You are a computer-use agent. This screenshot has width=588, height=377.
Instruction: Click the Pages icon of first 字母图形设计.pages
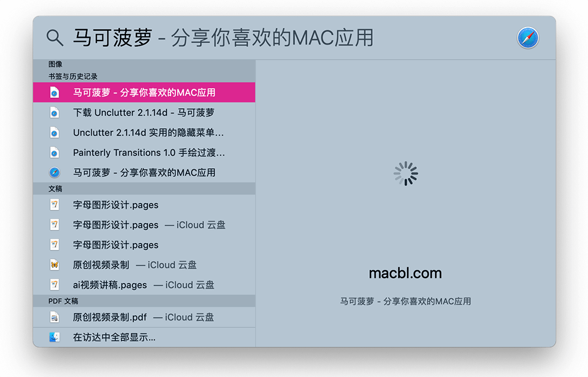pos(54,205)
